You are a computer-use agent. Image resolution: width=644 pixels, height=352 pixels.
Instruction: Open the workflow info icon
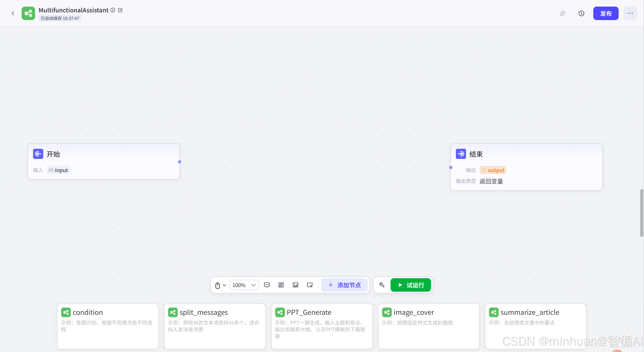click(x=113, y=10)
